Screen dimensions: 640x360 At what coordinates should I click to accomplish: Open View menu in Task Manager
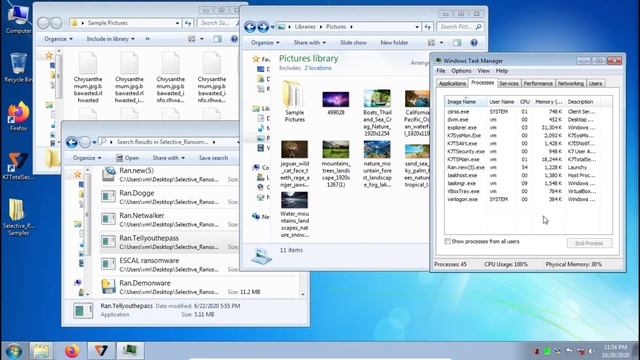483,71
